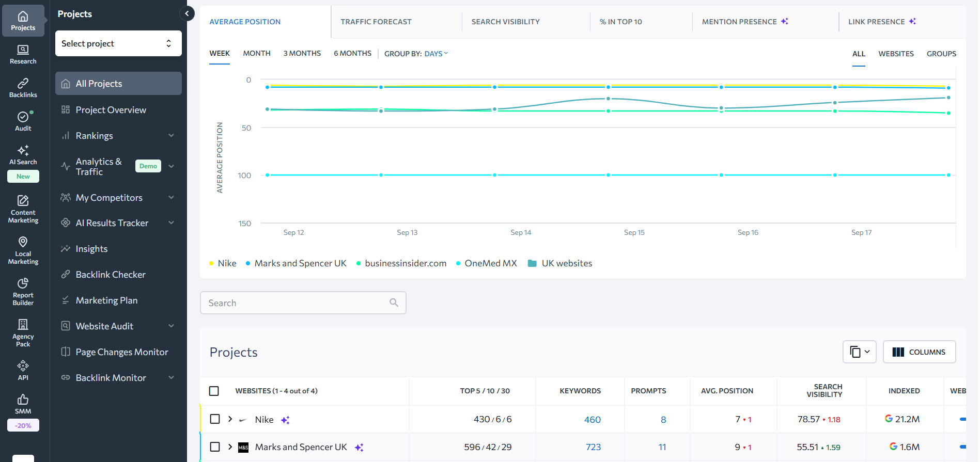980x462 pixels.
Task: Open the copy/export dropdown button
Action: (x=860, y=352)
